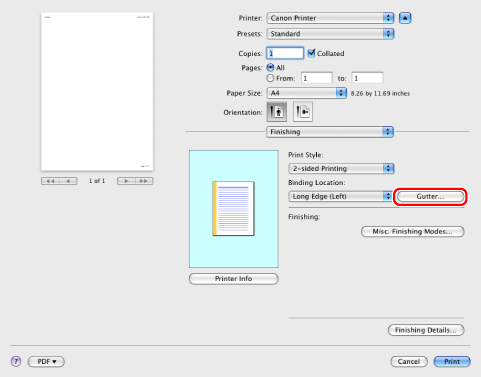Open help with purple question mark
Image resolution: width=481 pixels, height=377 pixels.
click(x=16, y=361)
